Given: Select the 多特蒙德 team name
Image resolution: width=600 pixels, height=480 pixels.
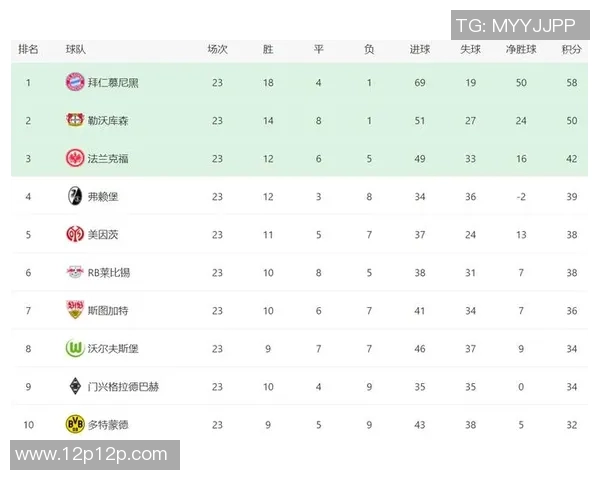Looking at the screenshot, I should click(108, 424).
